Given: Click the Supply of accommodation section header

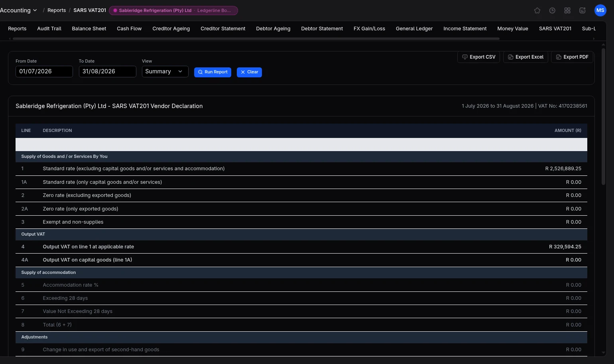Looking at the screenshot, I should click(301, 273).
